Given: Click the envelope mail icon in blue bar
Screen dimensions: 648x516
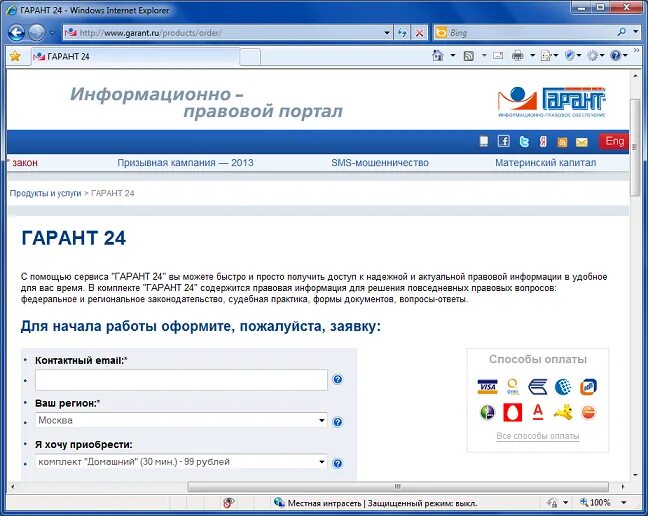Looking at the screenshot, I should click(581, 142).
